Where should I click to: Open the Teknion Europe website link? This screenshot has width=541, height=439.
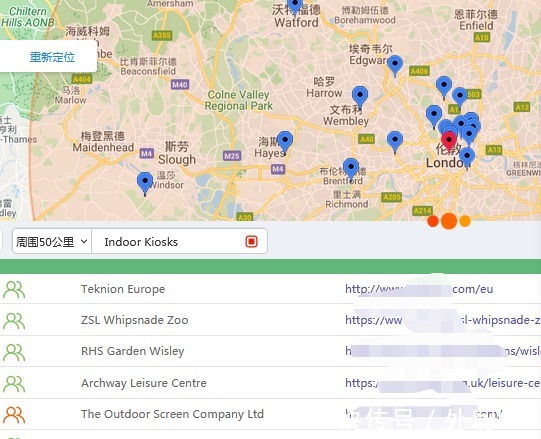pos(419,289)
